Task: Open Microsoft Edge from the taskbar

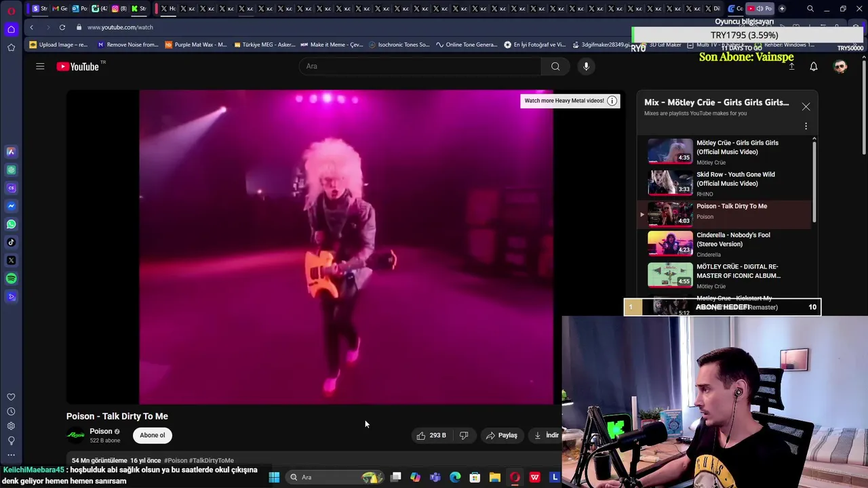Action: [455, 477]
